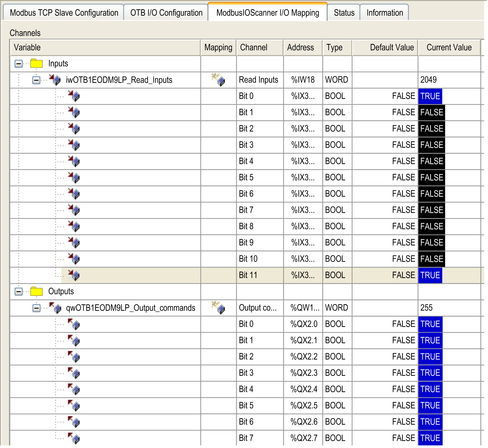Select the TRUE current value of input Bit 0
The height and width of the screenshot is (448, 488).
[x=430, y=96]
